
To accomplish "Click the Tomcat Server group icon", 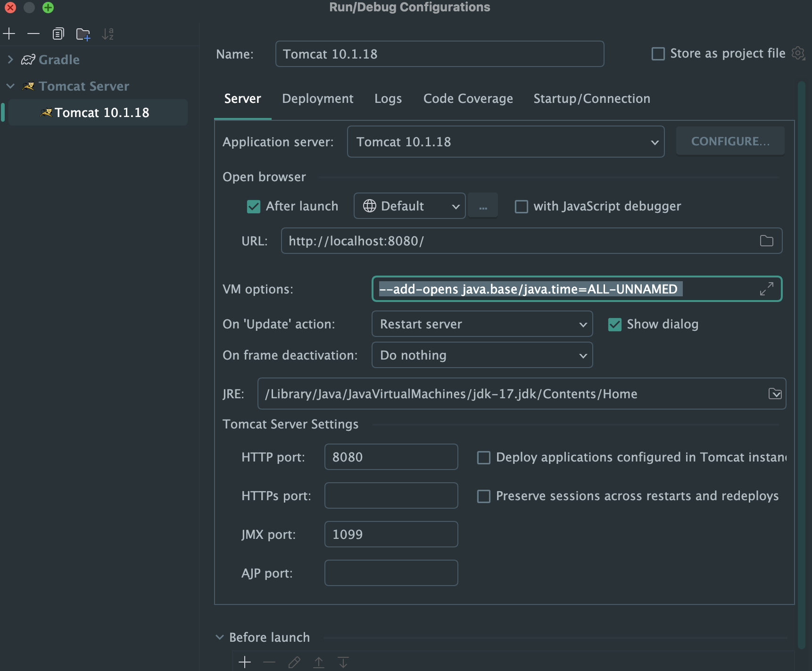I will click(28, 86).
